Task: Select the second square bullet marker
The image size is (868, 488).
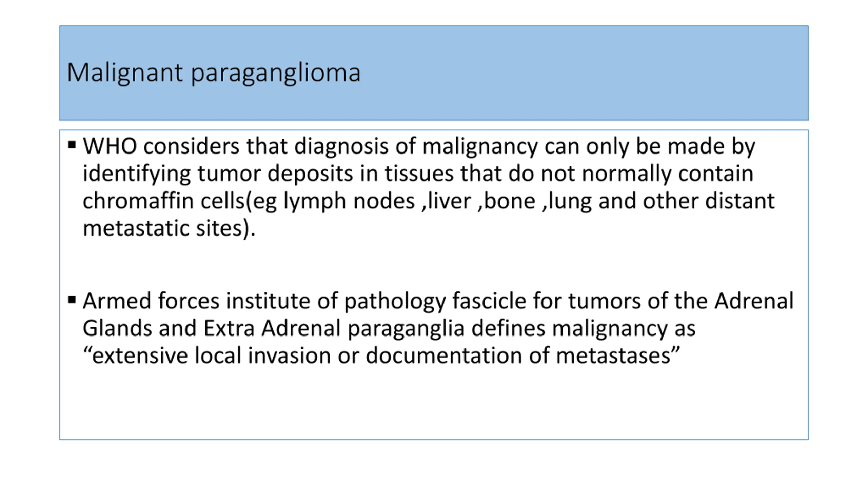Action: point(72,300)
